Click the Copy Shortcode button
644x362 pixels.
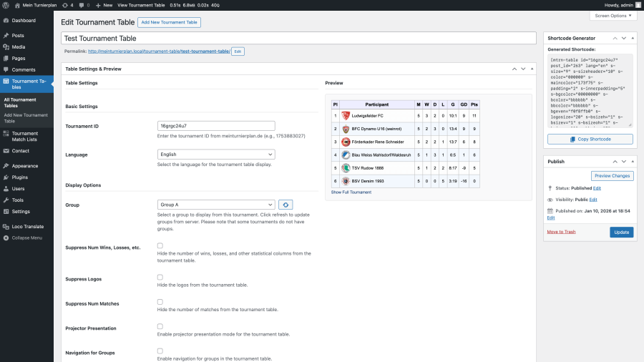(590, 139)
